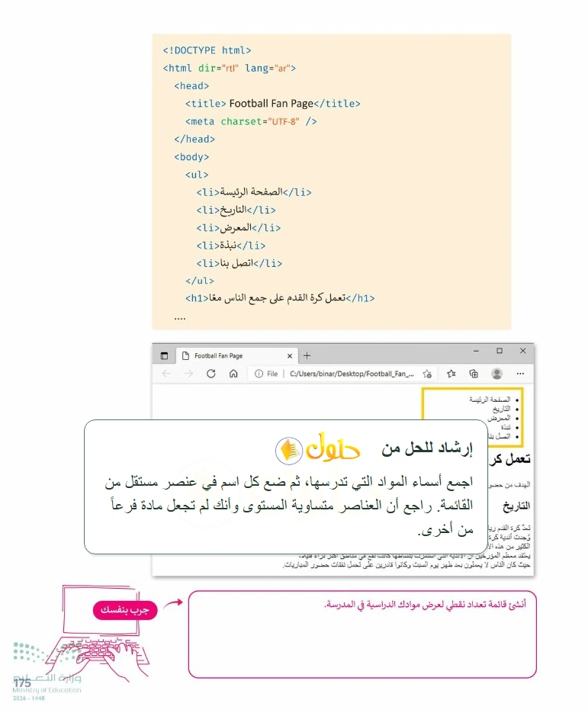Screen dimensions: 588x713
Task: Click the address bar file path
Action: tap(352, 374)
